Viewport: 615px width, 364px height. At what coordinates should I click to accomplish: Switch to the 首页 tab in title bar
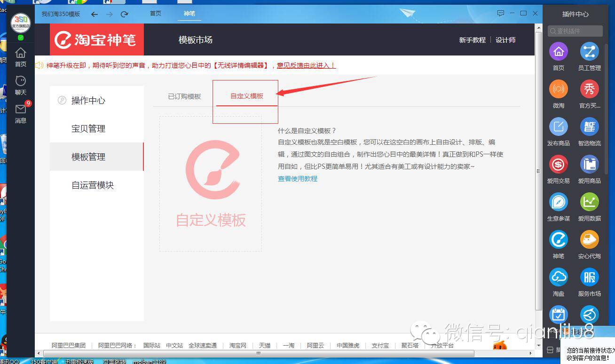pyautogui.click(x=156, y=14)
